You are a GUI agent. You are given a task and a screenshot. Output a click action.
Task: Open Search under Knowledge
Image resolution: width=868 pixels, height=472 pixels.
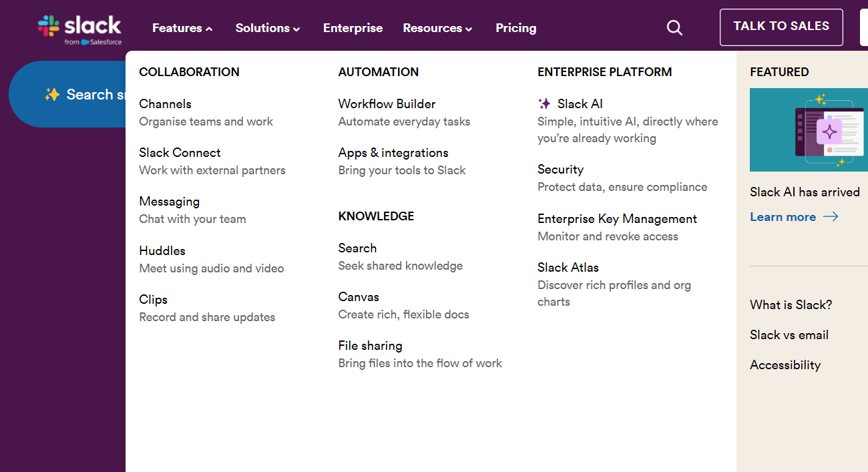coord(357,248)
